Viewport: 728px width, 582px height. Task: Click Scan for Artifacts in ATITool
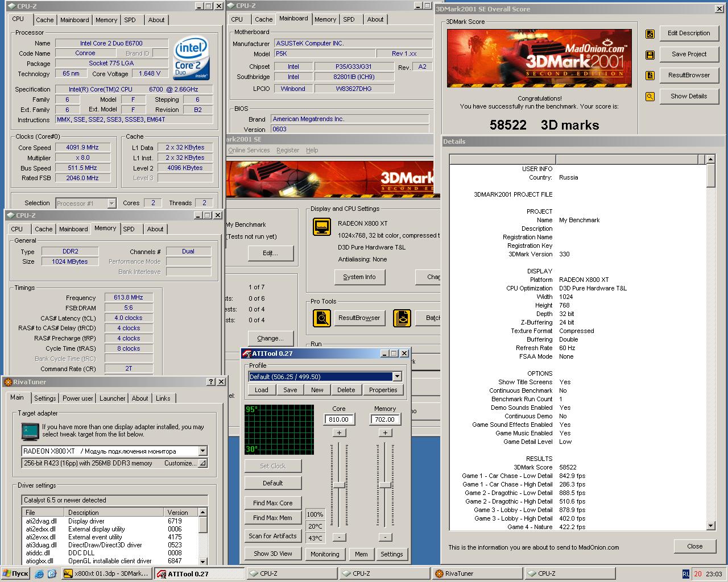pyautogui.click(x=273, y=536)
